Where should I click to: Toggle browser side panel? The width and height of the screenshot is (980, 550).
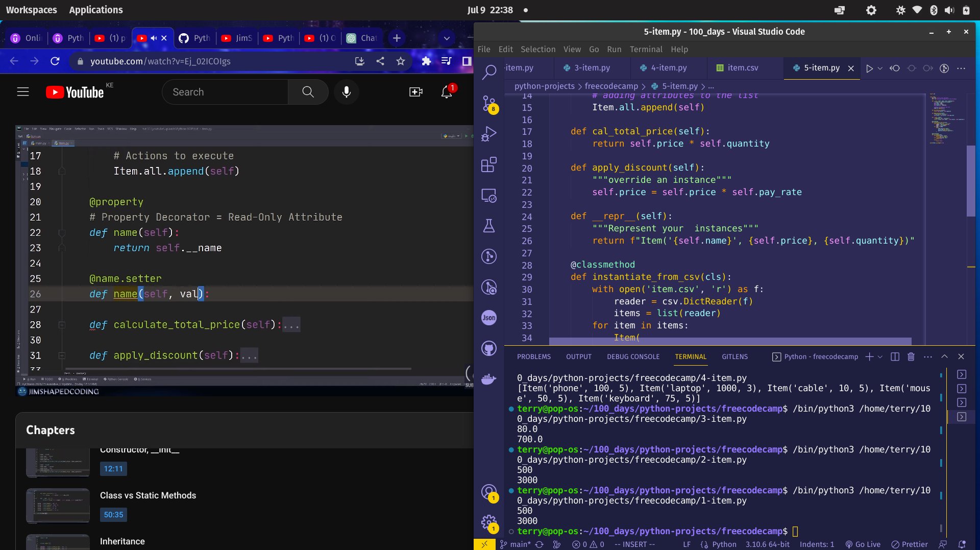467,61
